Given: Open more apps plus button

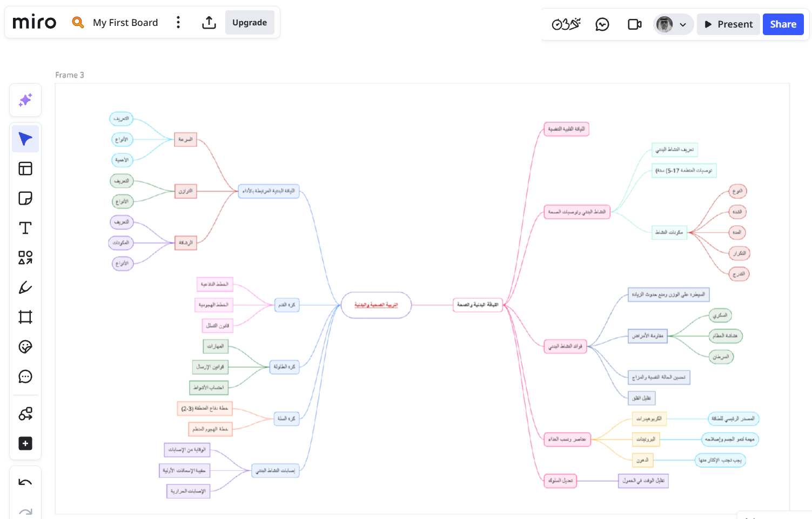Looking at the screenshot, I should (25, 443).
